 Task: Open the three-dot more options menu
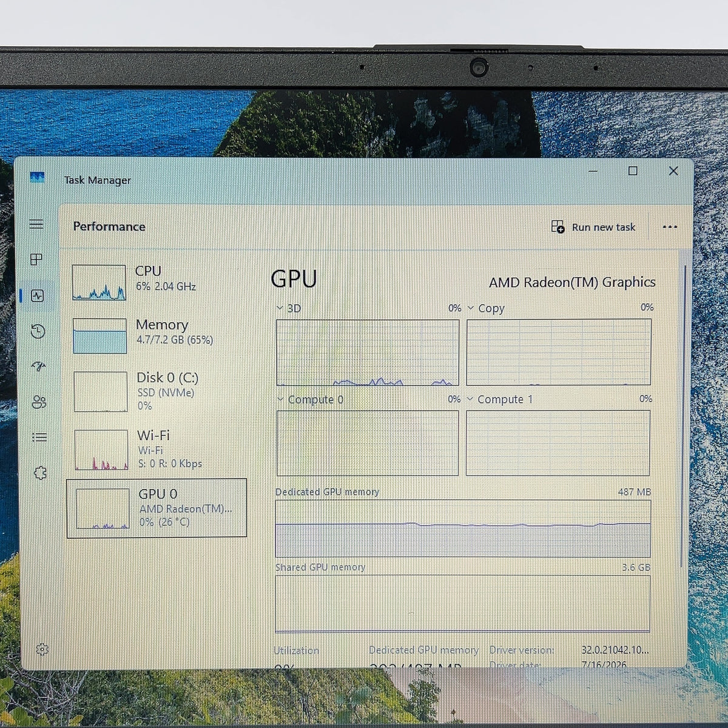[x=670, y=227]
